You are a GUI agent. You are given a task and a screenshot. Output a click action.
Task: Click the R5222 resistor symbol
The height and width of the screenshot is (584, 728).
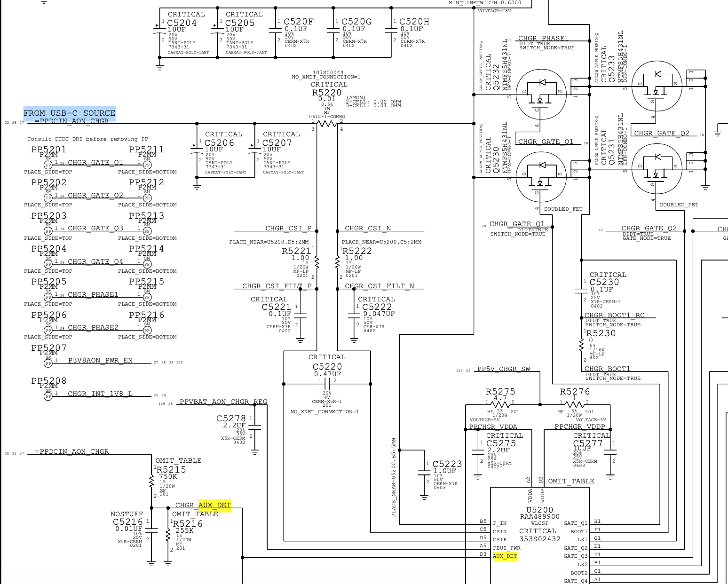coord(337,262)
